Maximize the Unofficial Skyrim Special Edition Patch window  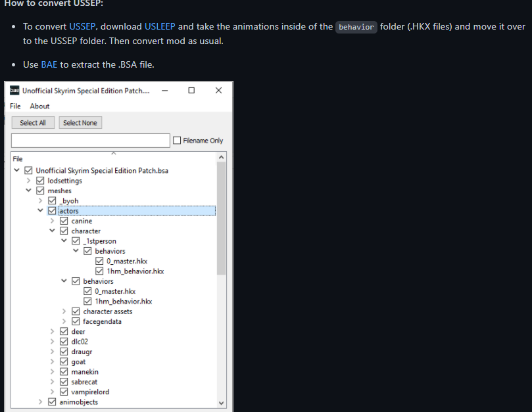tap(191, 91)
